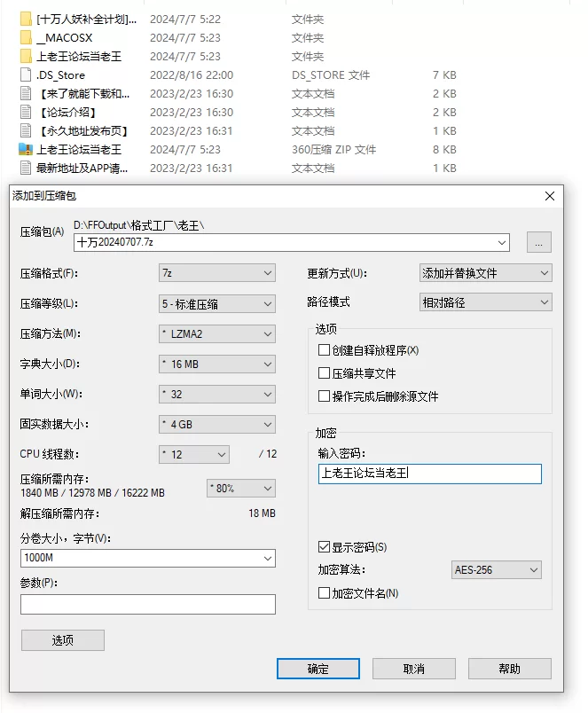Click 取消 to cancel
The image size is (588, 713).
click(x=414, y=669)
